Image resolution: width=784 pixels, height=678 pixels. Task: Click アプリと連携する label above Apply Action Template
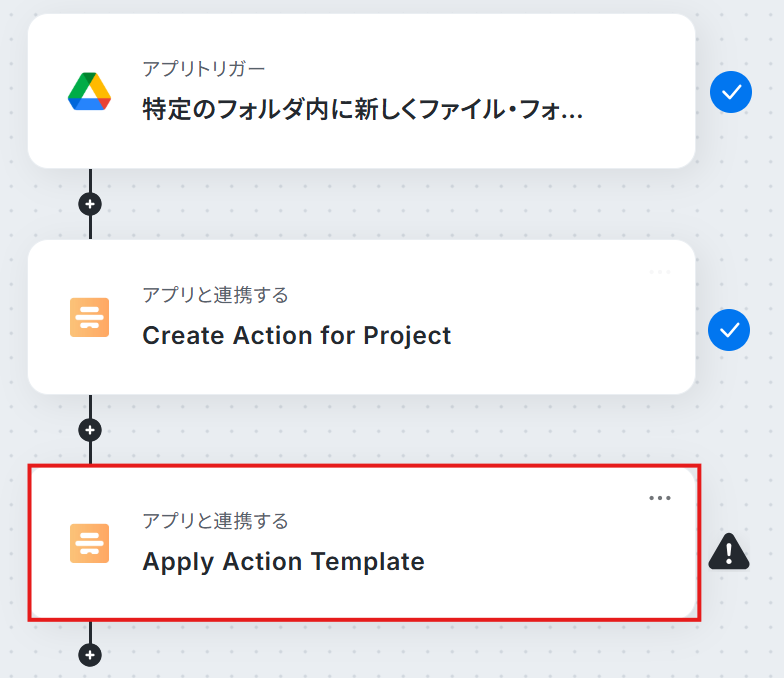coord(215,521)
